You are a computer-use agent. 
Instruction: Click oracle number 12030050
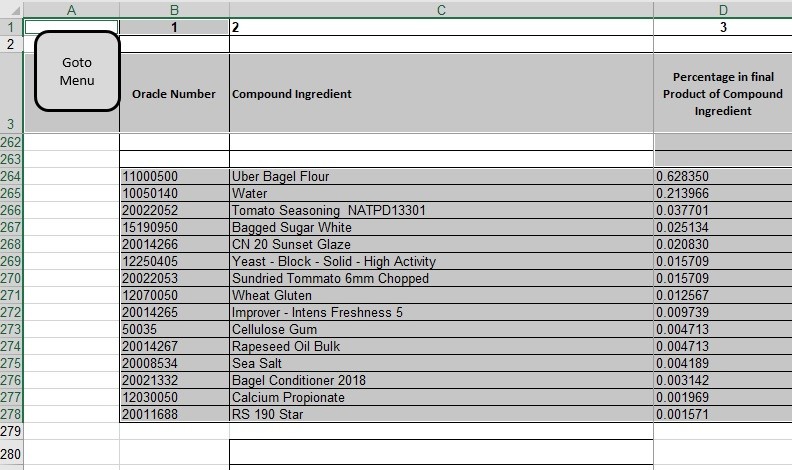point(174,397)
